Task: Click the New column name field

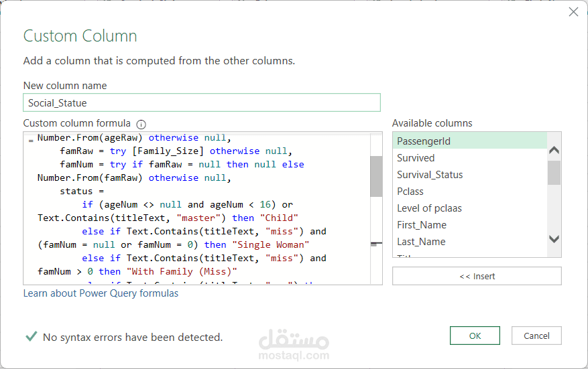Action: 202,102
